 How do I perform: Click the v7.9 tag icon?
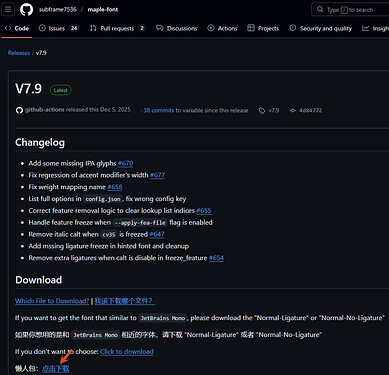[x=262, y=111]
